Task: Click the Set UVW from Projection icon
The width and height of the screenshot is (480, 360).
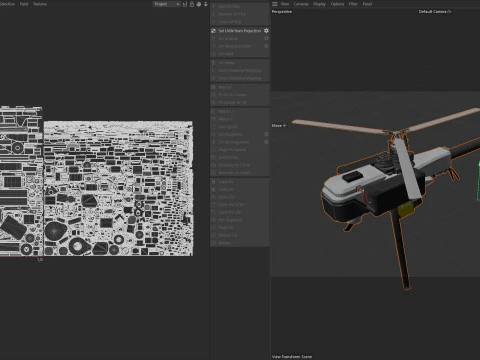Action: (x=214, y=31)
